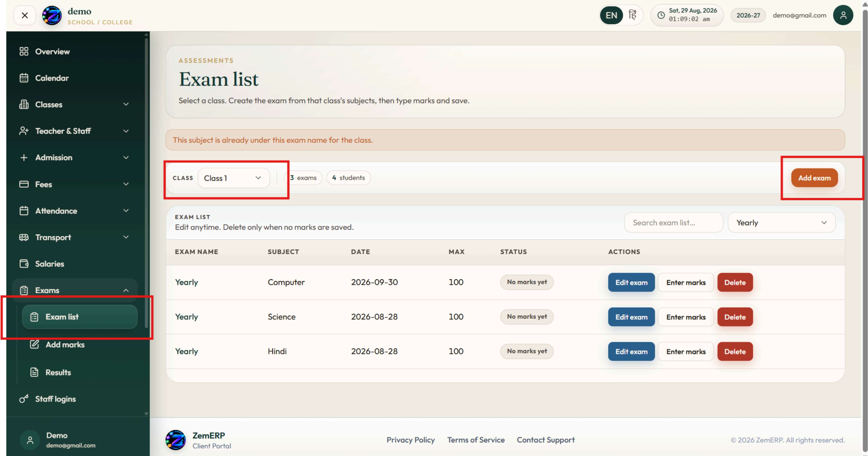This screenshot has width=868, height=456.
Task: Edit exam for Computer subject
Action: point(632,282)
